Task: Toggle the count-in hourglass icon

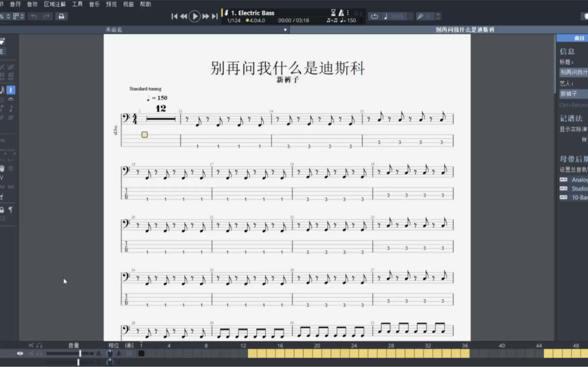Action: [x=333, y=13]
